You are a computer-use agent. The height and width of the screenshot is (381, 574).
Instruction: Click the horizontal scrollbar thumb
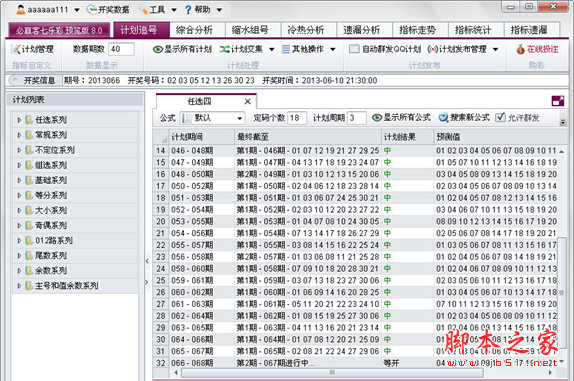[332, 373]
